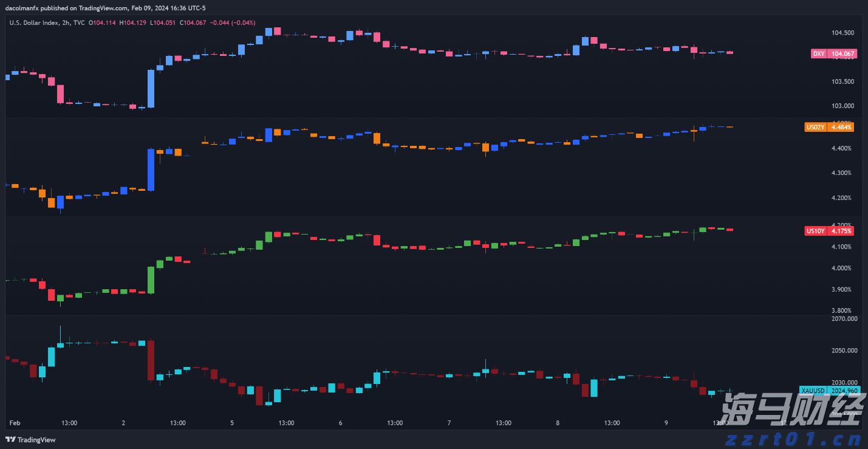Click the Feb label on the time axis
868x449 pixels.
(15, 423)
